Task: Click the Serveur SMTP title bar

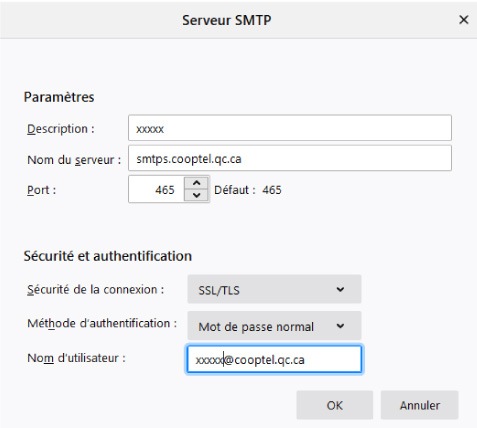Action: pos(227,20)
